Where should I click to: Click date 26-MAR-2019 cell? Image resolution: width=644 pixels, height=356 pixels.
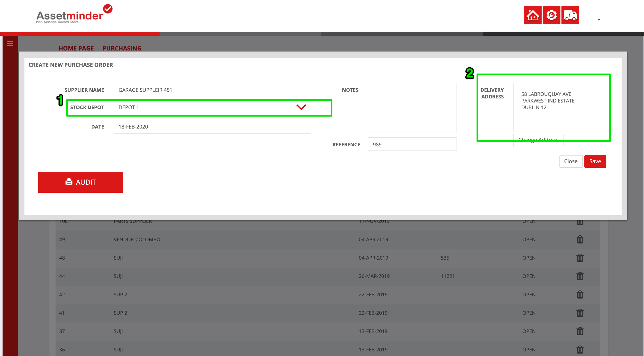coord(374,276)
